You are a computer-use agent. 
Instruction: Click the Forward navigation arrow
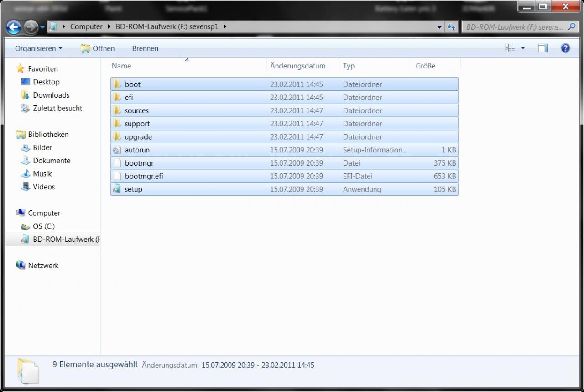coord(31,27)
